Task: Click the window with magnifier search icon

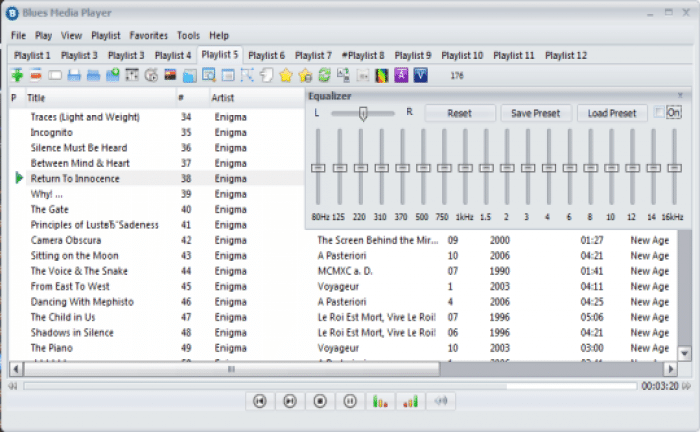Action: point(208,75)
